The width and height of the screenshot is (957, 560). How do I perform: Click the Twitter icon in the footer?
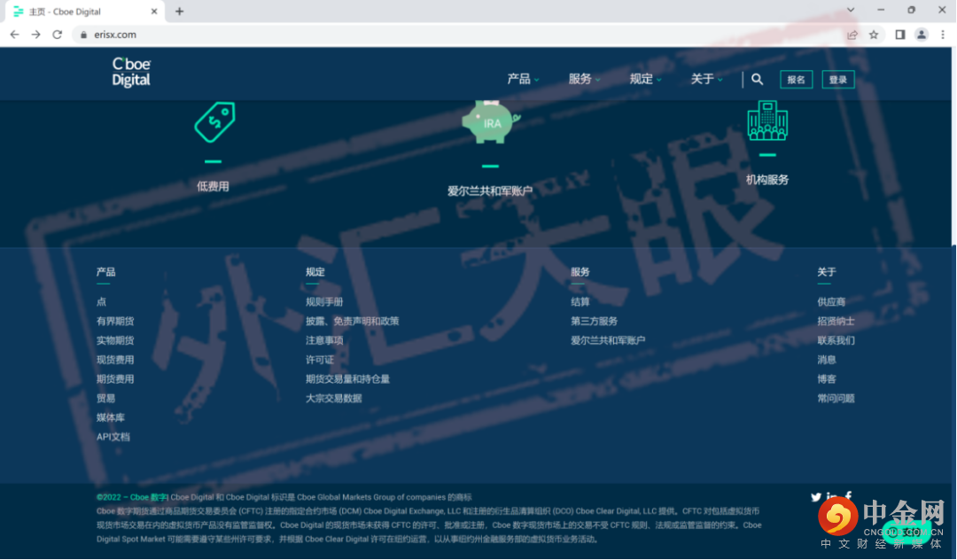click(x=816, y=497)
